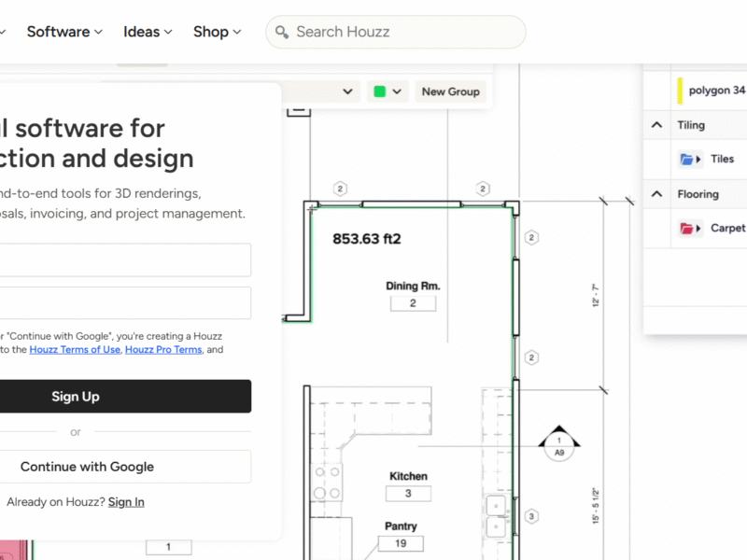Viewport: 747px width, 560px height.
Task: Create a New Group
Action: point(451,91)
